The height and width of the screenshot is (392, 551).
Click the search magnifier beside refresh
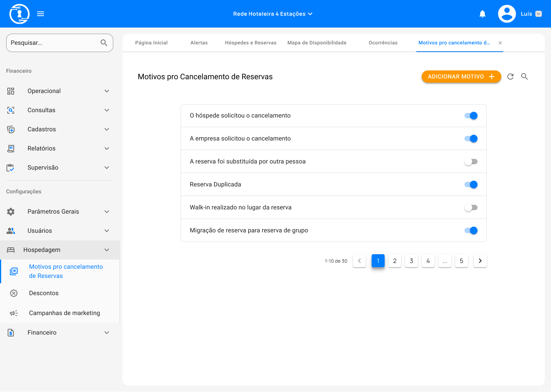tap(524, 77)
